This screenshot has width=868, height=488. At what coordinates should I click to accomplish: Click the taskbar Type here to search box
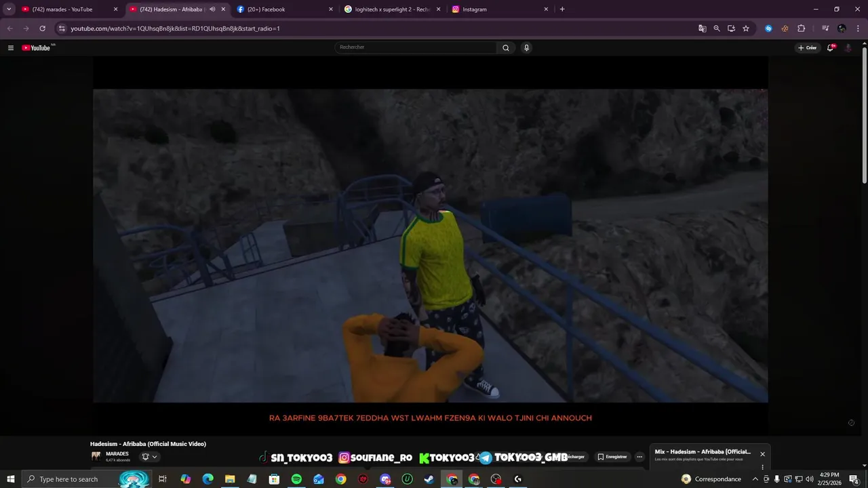pos(86,479)
